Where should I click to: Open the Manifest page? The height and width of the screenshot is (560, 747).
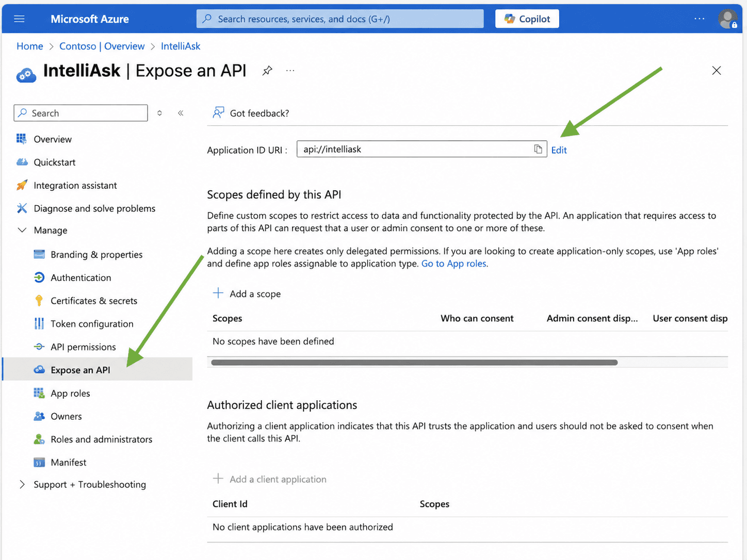click(x=69, y=463)
